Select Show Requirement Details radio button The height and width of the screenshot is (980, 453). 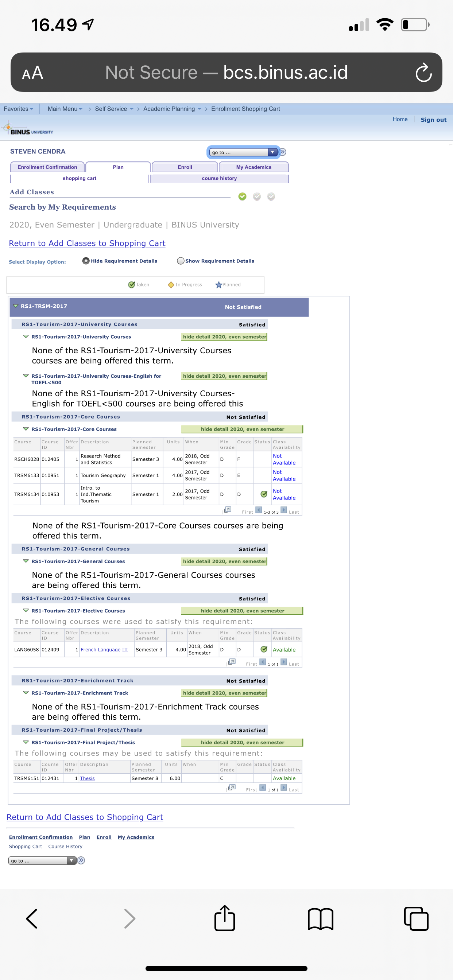[181, 261]
